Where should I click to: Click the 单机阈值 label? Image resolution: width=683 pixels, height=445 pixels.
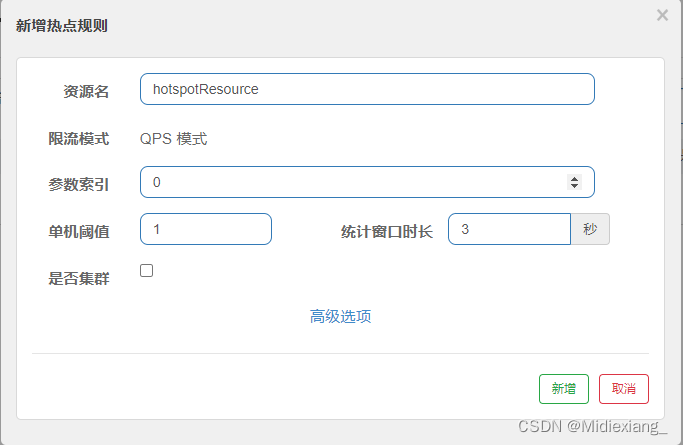(x=78, y=232)
